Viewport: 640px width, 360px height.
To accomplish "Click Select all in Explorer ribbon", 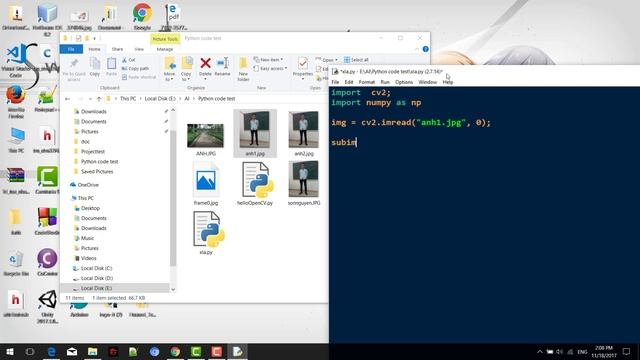I will pos(356,60).
